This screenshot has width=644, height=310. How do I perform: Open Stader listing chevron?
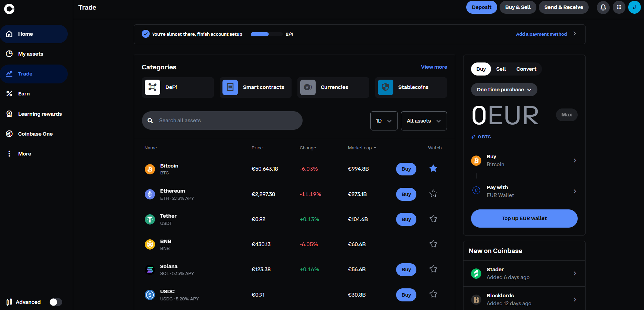(575, 274)
